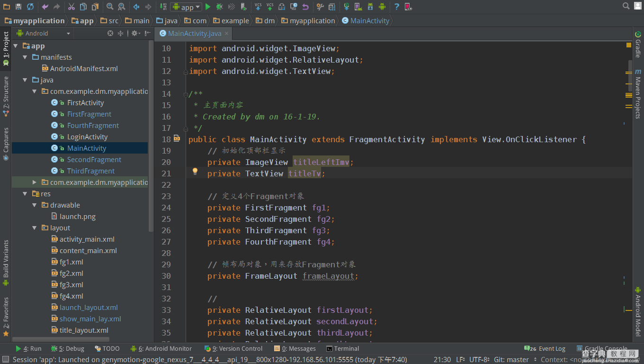Open the Gradle side tool window
The image size is (644, 364).
pyautogui.click(x=638, y=45)
